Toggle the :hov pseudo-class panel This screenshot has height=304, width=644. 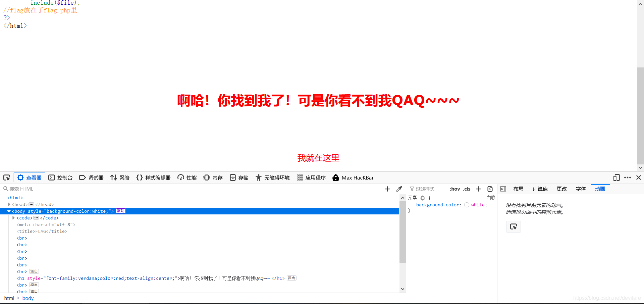[x=454, y=189]
